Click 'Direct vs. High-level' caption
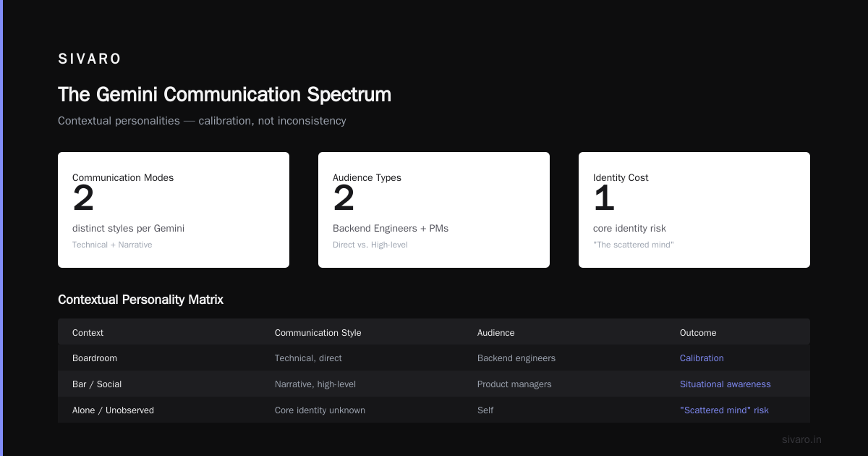Image resolution: width=868 pixels, height=456 pixels. tap(370, 245)
